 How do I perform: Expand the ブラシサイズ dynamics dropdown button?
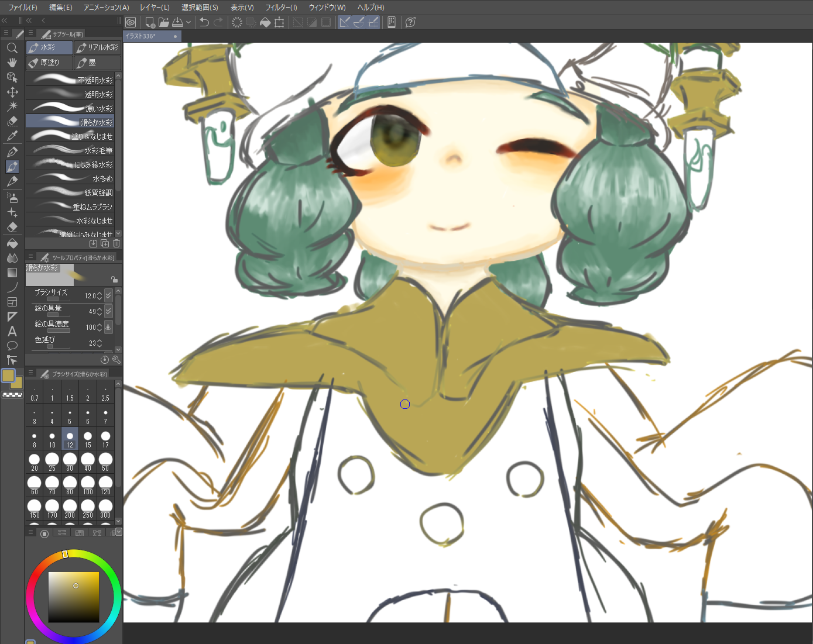click(108, 295)
